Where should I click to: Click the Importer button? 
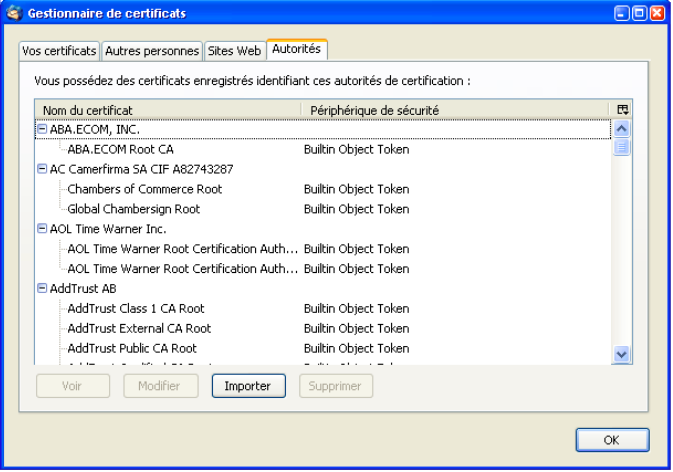(249, 386)
